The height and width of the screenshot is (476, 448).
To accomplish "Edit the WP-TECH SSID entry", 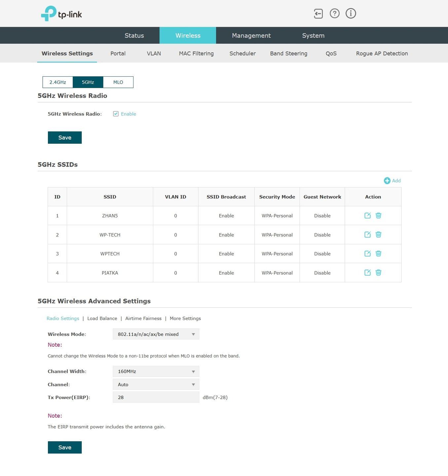I will coord(367,235).
